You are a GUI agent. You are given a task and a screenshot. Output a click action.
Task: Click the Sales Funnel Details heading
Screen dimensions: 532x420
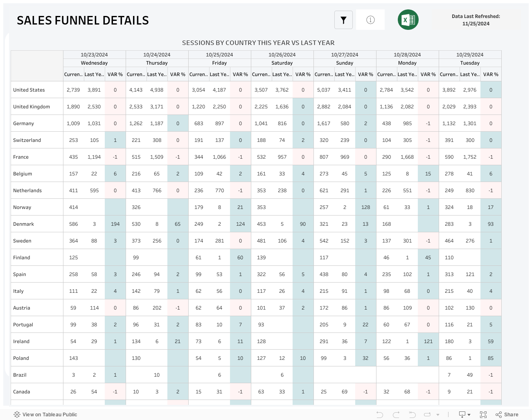tap(83, 20)
